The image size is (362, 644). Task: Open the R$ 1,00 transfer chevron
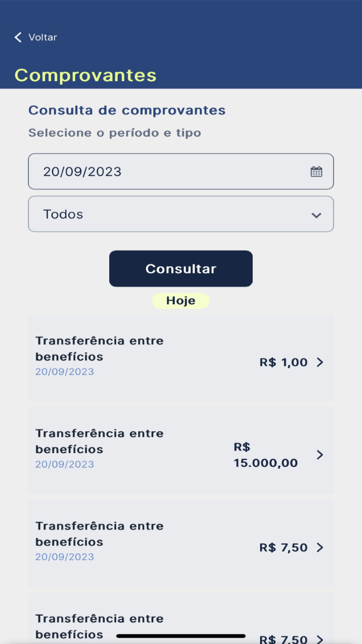[320, 362]
